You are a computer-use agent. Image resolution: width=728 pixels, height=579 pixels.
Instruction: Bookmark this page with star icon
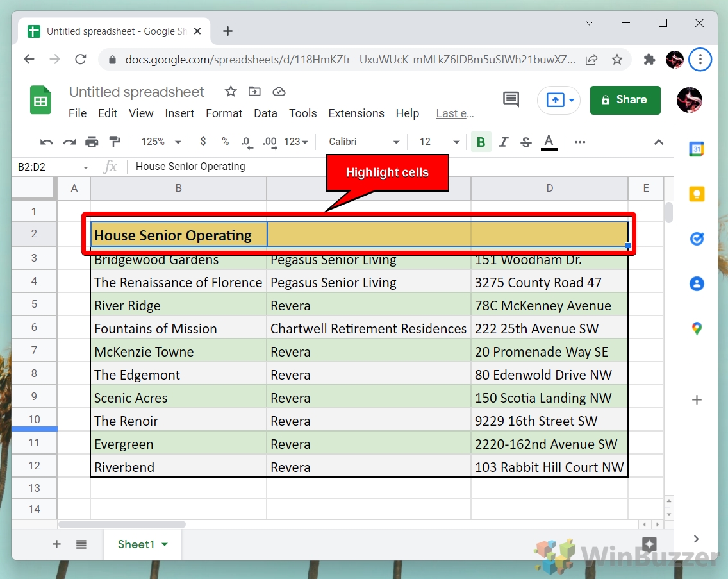616,60
